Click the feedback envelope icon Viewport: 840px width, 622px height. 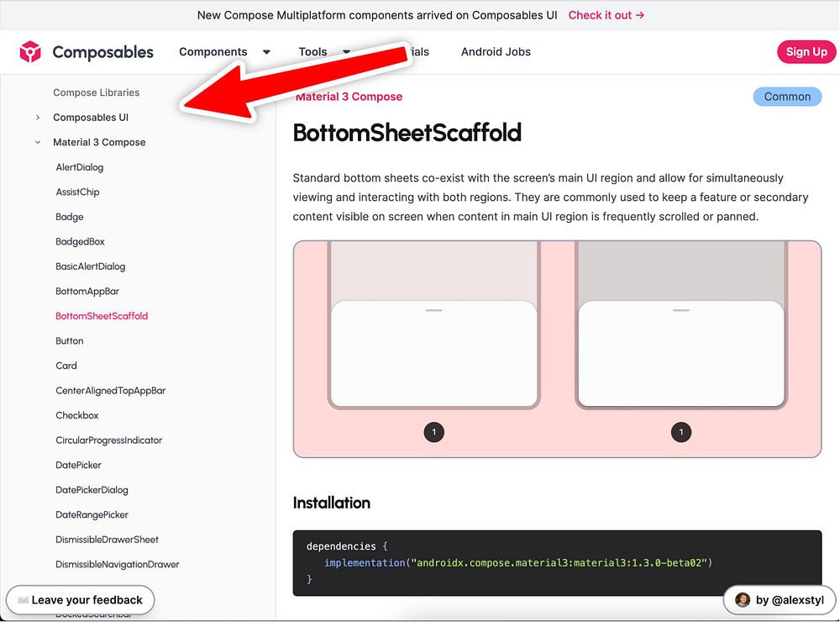point(23,600)
